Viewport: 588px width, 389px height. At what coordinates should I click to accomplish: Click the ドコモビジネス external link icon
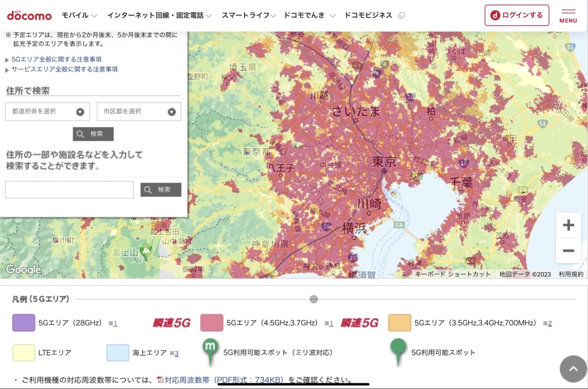click(402, 15)
